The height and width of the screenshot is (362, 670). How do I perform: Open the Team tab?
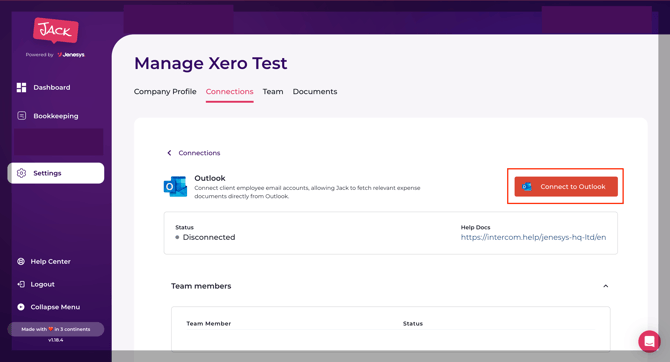(273, 91)
